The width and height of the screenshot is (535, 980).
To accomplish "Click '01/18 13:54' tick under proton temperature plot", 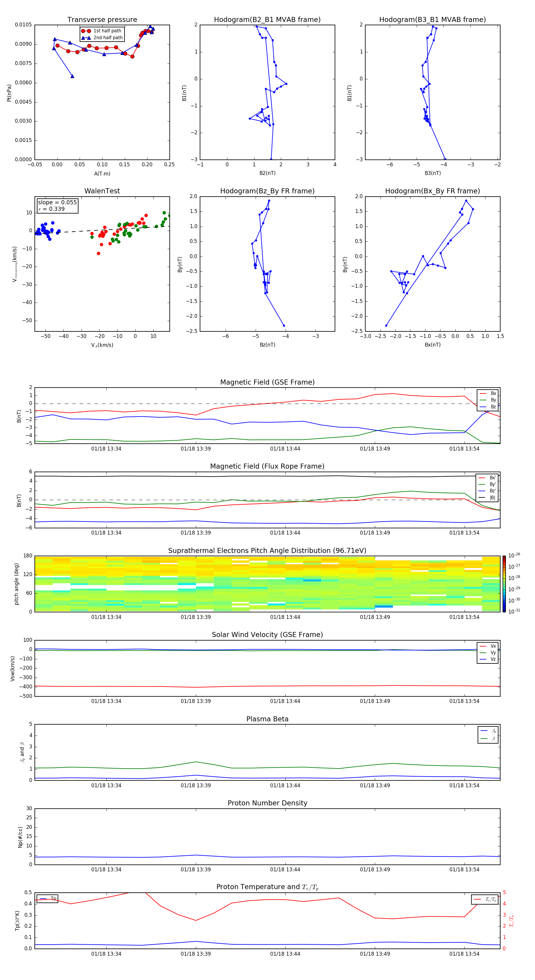I will pos(464,954).
